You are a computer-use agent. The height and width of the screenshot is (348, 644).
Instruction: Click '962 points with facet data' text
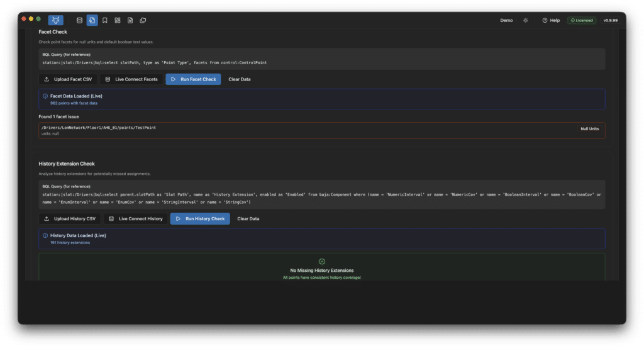click(74, 103)
